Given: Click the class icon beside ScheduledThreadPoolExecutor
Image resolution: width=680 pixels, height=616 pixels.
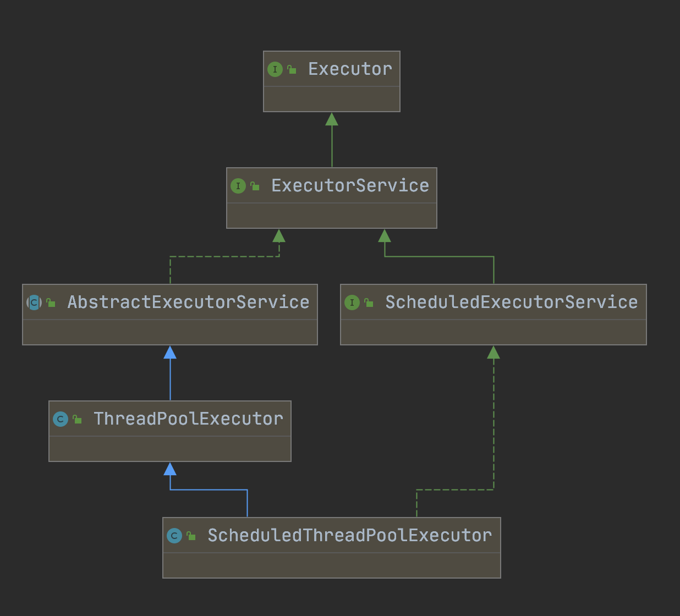Looking at the screenshot, I should 174,536.
